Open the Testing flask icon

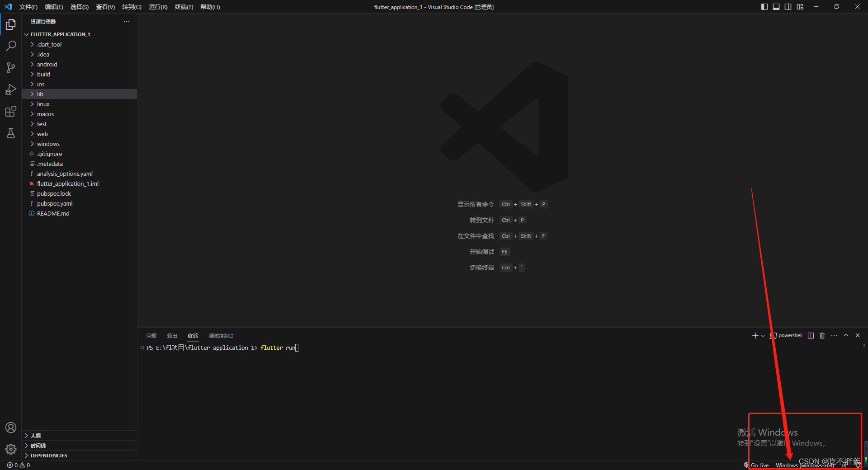tap(11, 133)
